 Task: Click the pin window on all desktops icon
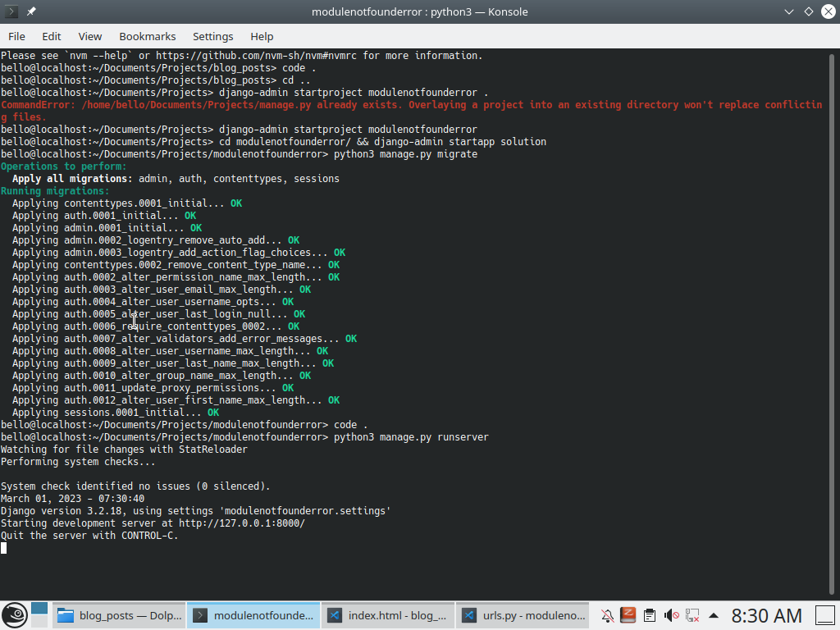(31, 11)
